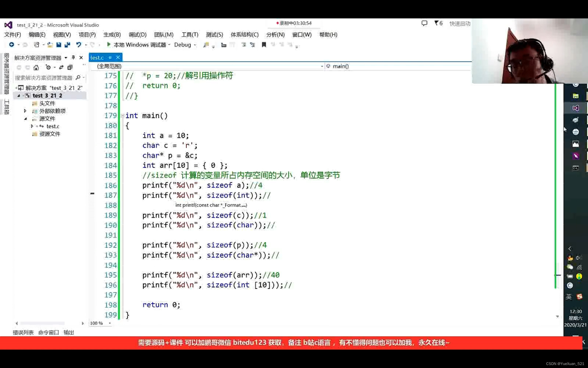Uncomment the selected lines

253,45
